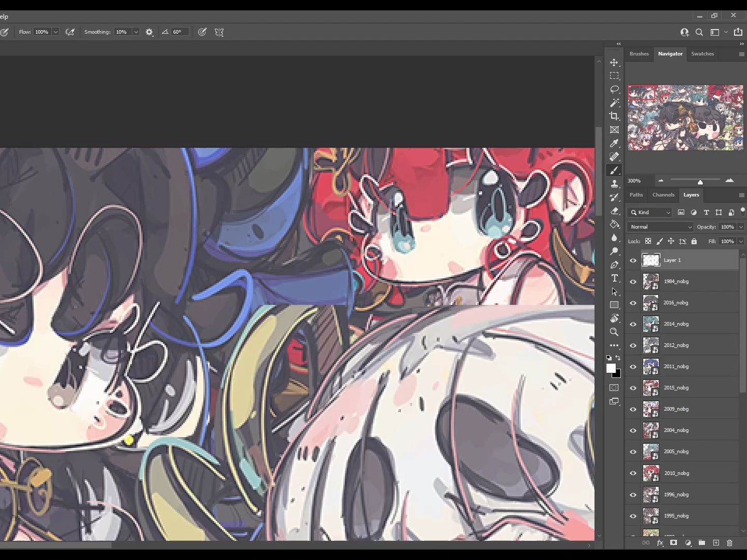
Task: Enable airbrush-style build-up effects
Action: pos(70,32)
